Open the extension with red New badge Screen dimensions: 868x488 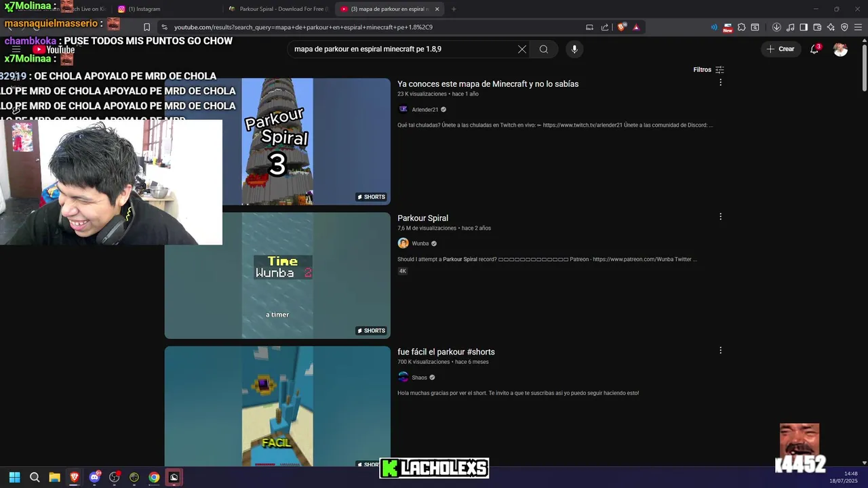click(728, 27)
